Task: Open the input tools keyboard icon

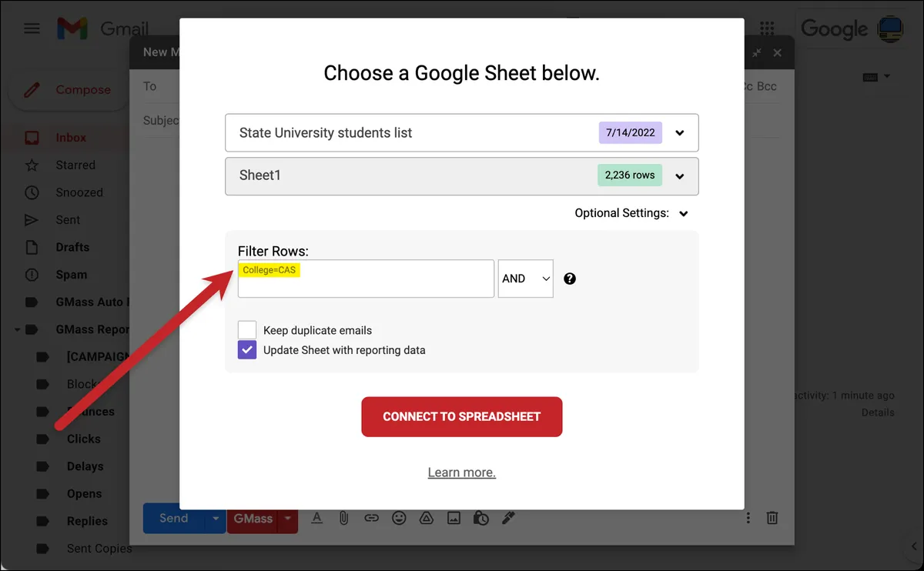Action: click(x=876, y=76)
